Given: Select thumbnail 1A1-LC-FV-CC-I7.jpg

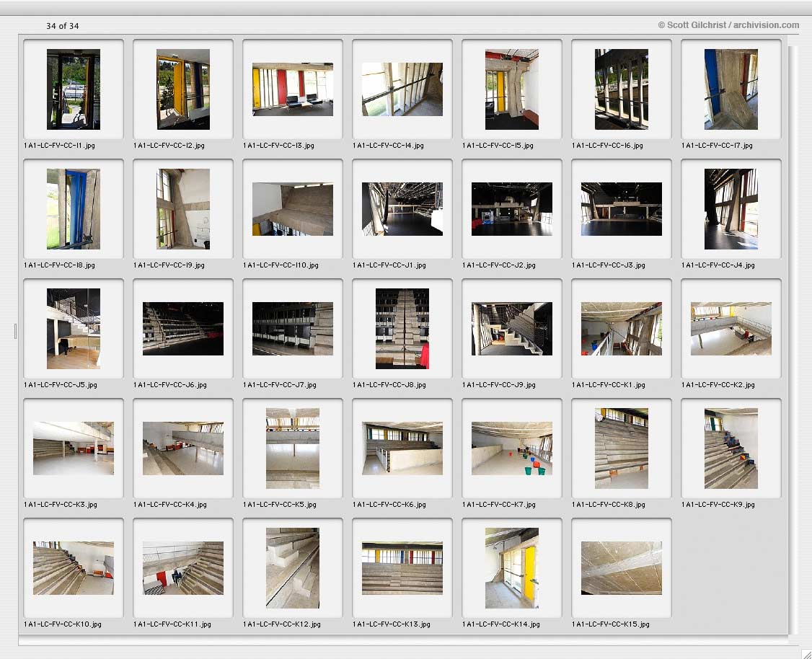Looking at the screenshot, I should [731, 89].
